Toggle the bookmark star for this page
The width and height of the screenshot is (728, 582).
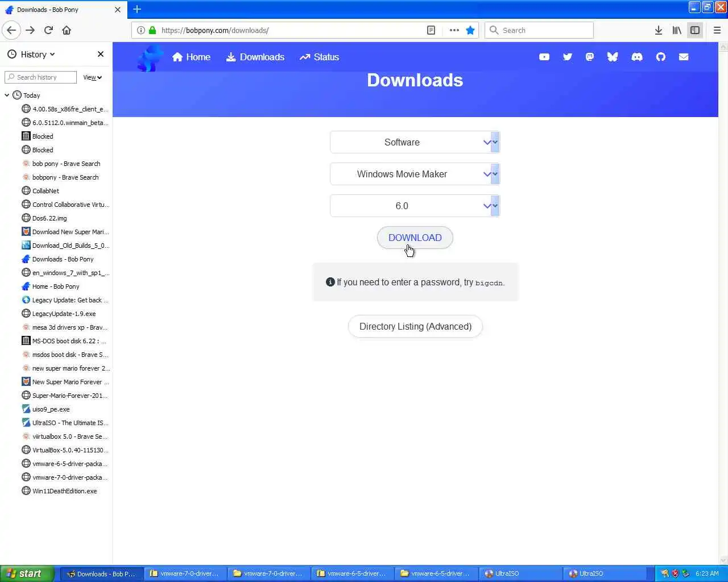click(x=470, y=30)
